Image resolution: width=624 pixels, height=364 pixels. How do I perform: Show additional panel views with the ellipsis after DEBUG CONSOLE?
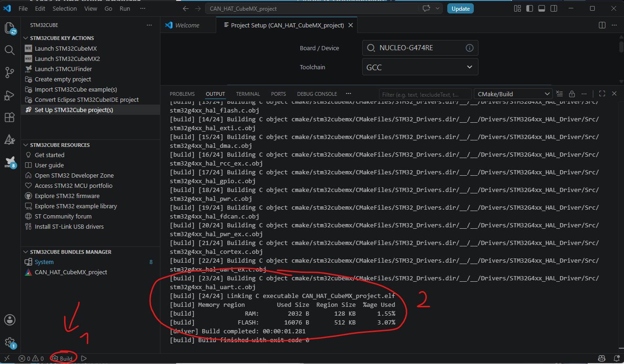[x=349, y=93]
